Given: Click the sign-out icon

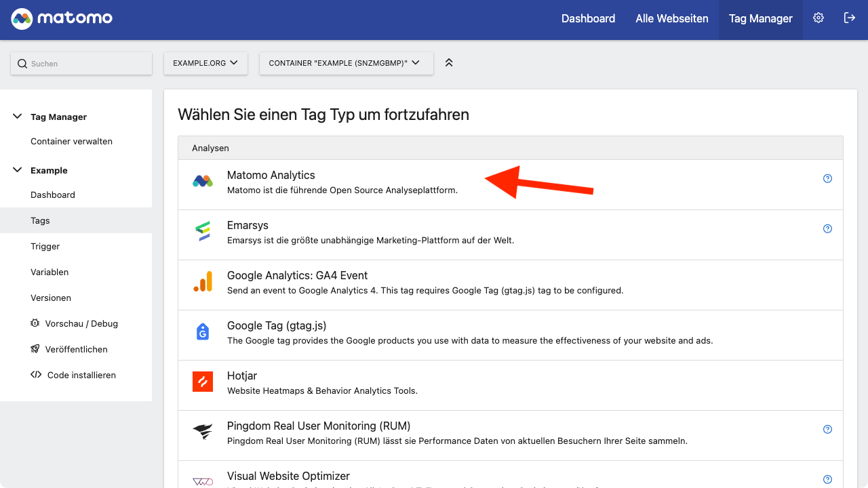Looking at the screenshot, I should (850, 18).
